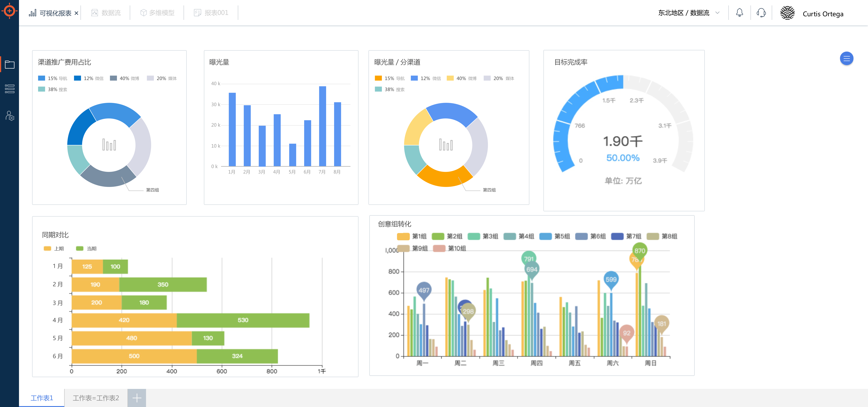Open user settings sidebar icon
The image size is (868, 407).
[x=9, y=116]
